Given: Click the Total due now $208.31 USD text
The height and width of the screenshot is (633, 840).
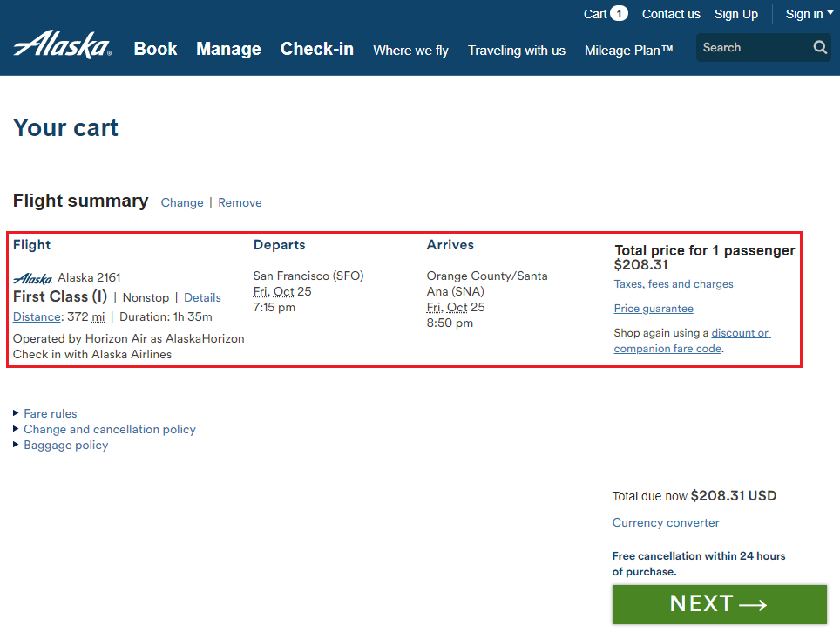Looking at the screenshot, I should (694, 496).
